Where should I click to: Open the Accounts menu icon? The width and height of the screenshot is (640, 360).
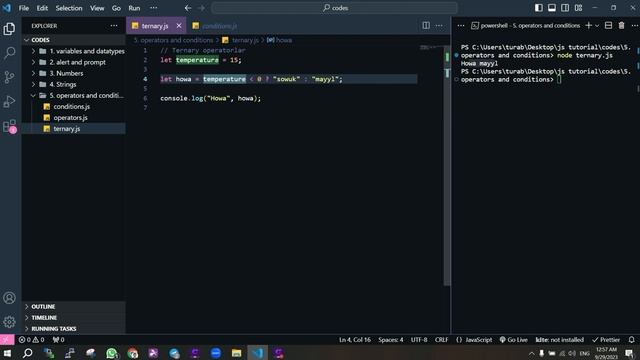9,298
